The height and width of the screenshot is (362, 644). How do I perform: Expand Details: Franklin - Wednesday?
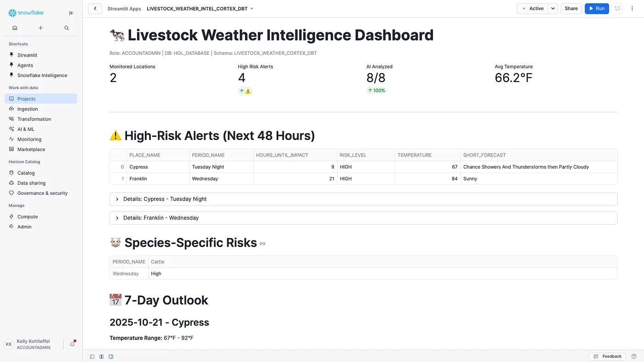click(363, 218)
